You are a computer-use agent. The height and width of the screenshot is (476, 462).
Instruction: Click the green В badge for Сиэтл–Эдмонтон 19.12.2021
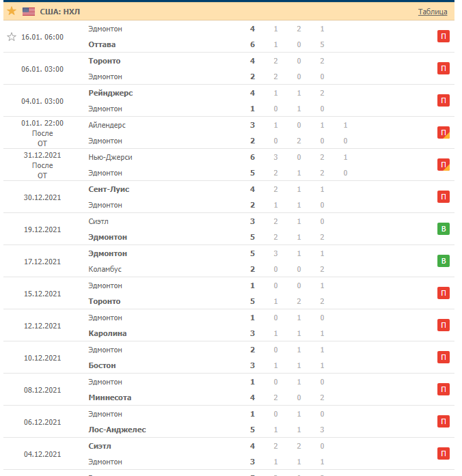(443, 229)
